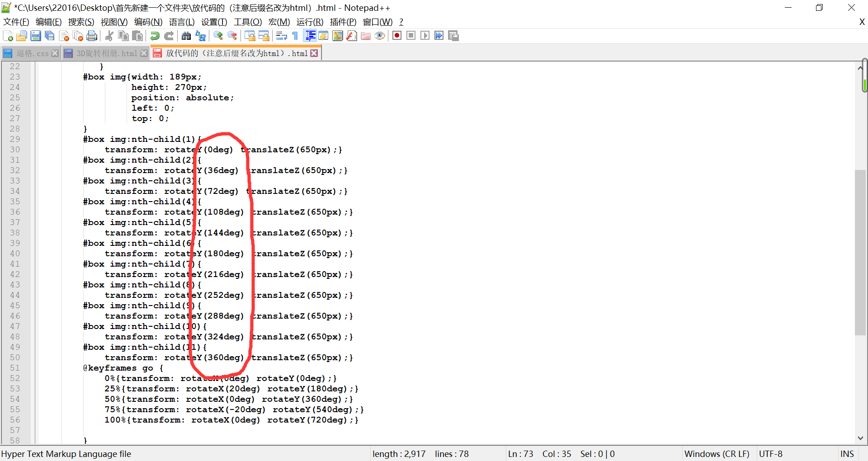Open the Document Map icon
The height and width of the screenshot is (461, 868).
[338, 36]
